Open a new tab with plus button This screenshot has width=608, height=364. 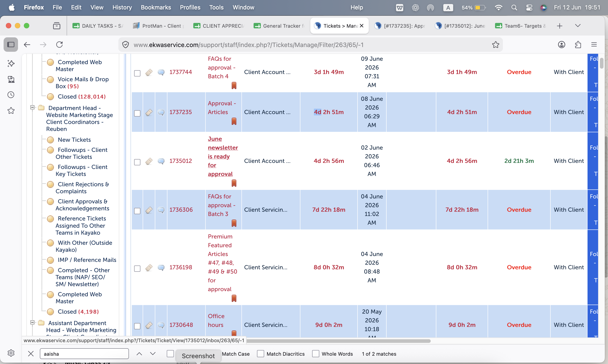coord(559,26)
